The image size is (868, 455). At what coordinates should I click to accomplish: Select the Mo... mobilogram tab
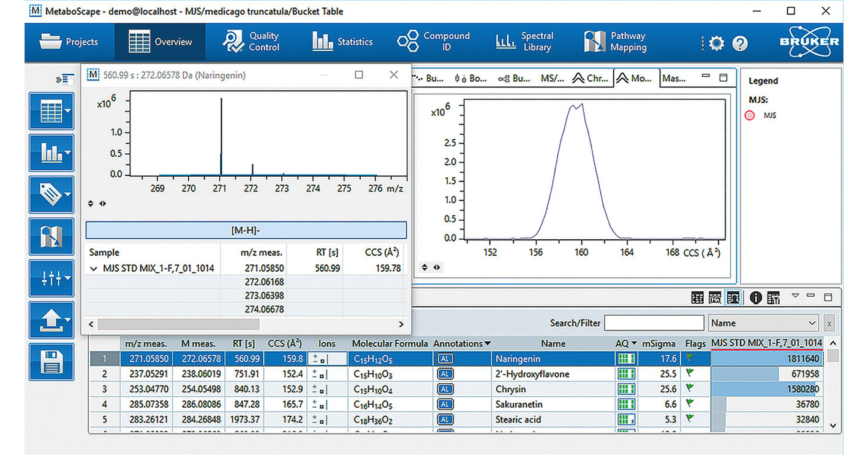(x=636, y=78)
